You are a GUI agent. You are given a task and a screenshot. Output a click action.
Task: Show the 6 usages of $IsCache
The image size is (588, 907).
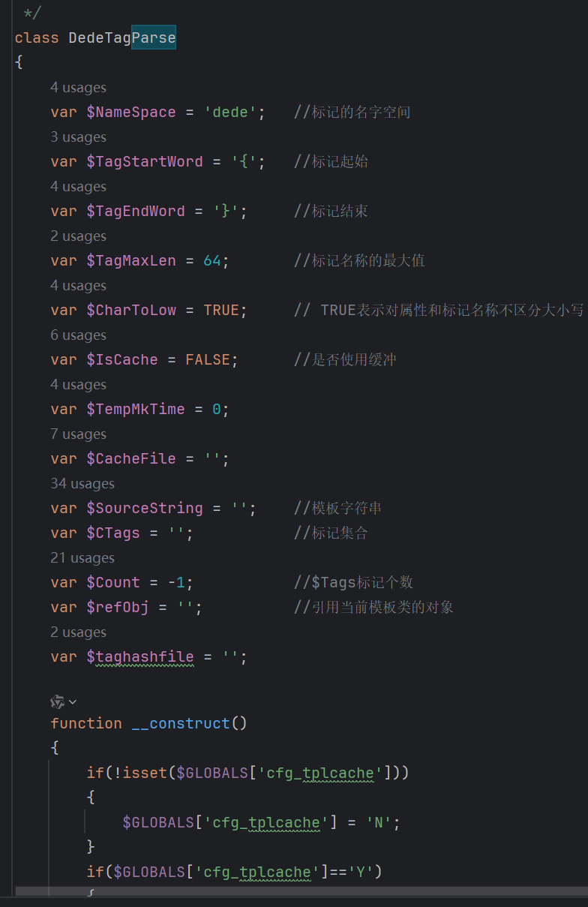(78, 335)
